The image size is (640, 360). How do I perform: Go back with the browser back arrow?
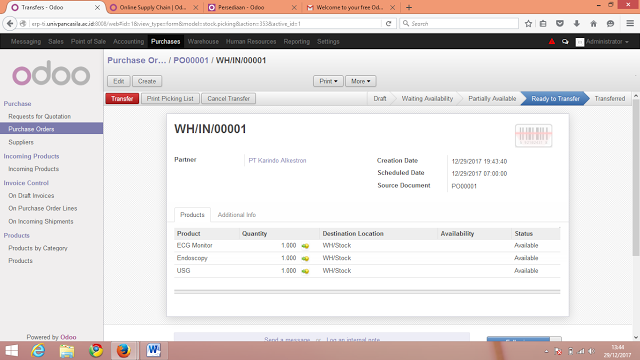point(10,24)
